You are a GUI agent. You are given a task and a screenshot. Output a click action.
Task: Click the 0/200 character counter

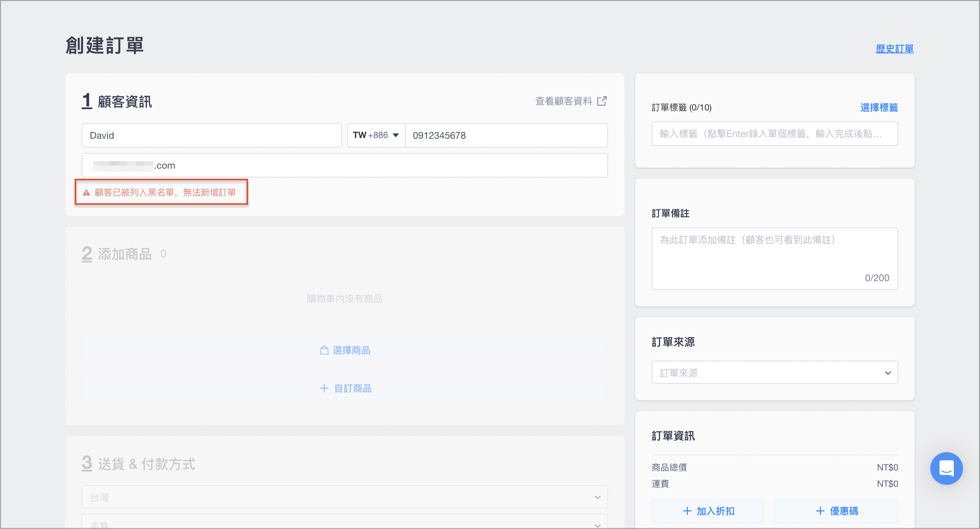click(877, 278)
